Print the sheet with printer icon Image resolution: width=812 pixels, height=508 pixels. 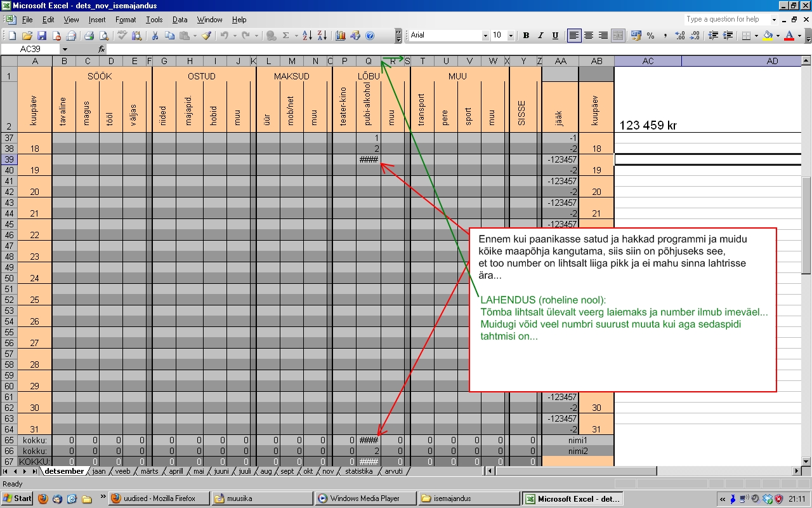tap(89, 36)
